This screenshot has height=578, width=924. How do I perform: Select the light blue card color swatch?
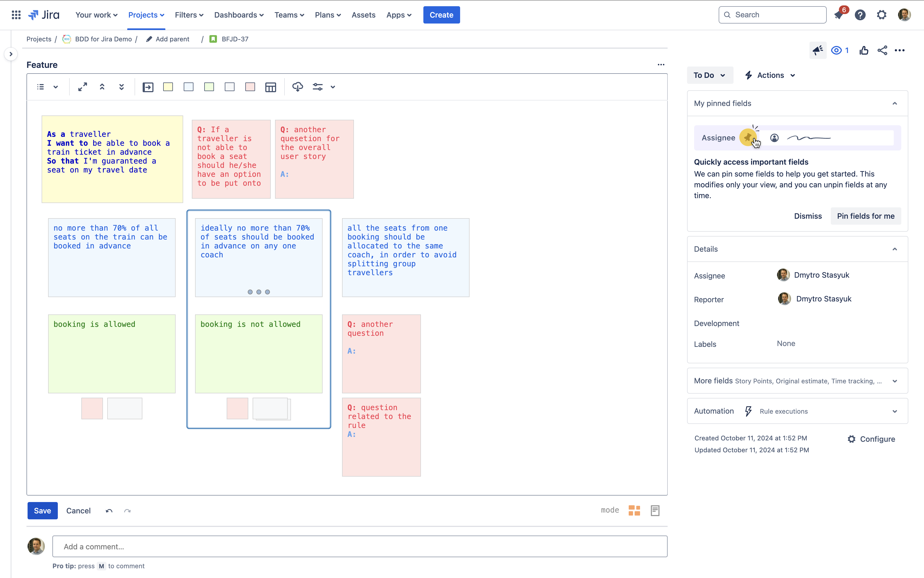pyautogui.click(x=188, y=87)
